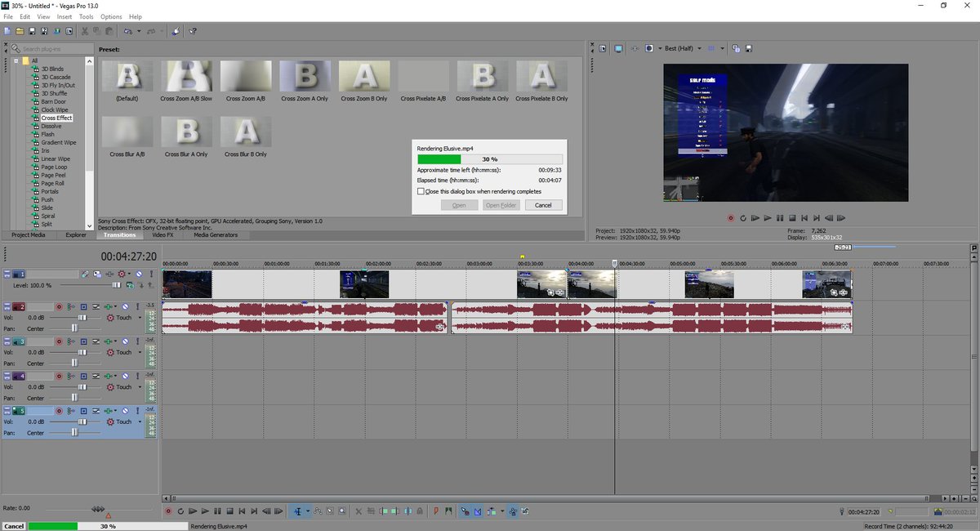980x531 pixels.
Task: Open split-screen view dropdown arrow in preview
Action: [660, 48]
